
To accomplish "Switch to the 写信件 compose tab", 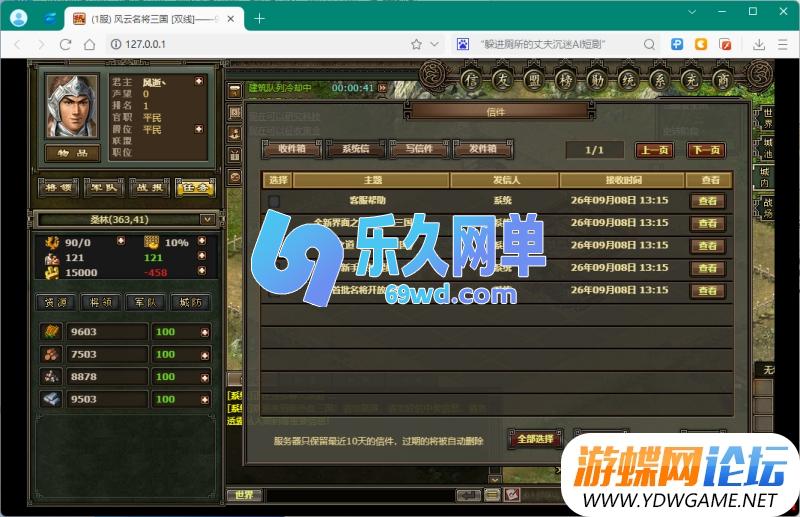I will 419,149.
